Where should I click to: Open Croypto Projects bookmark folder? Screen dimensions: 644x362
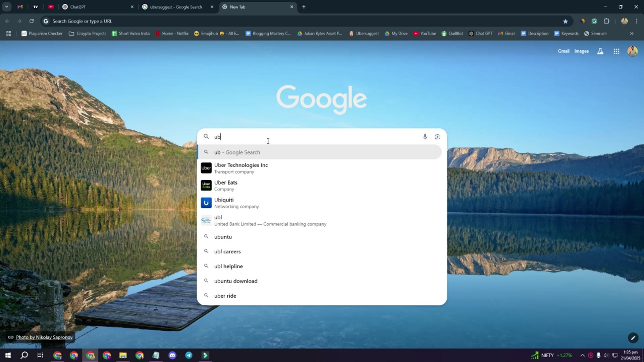pos(88,34)
